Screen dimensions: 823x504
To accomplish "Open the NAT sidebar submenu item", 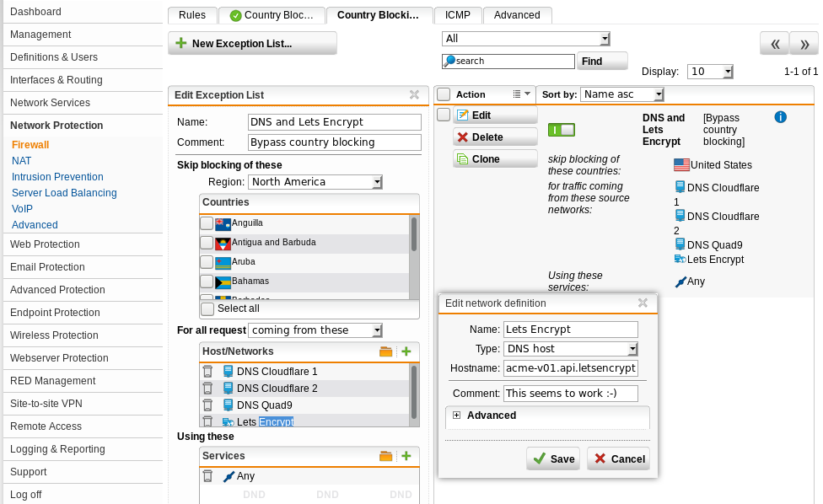I will click(22, 161).
